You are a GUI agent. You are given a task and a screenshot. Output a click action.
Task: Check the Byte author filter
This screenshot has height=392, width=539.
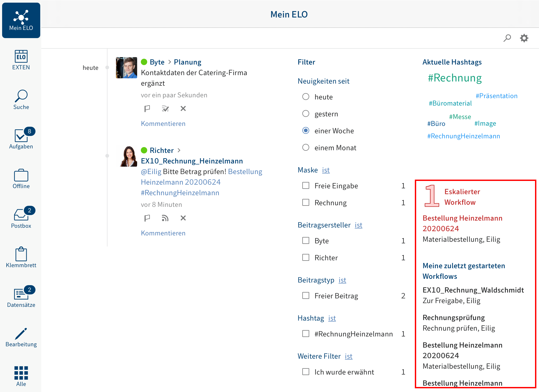[x=306, y=241]
